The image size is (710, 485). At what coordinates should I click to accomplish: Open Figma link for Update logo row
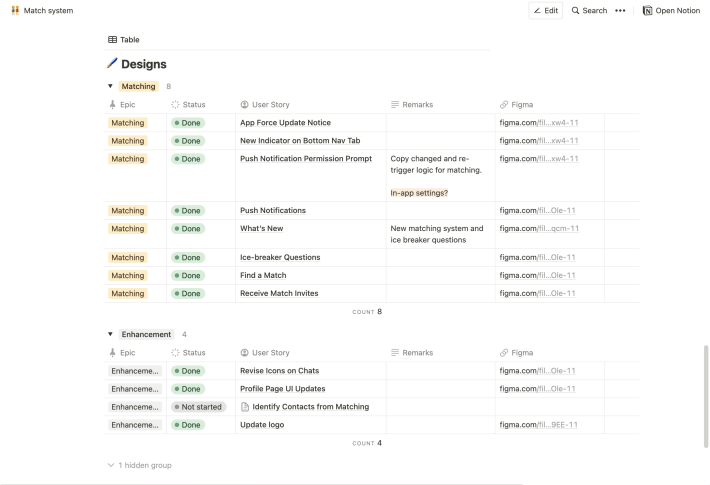coord(538,425)
